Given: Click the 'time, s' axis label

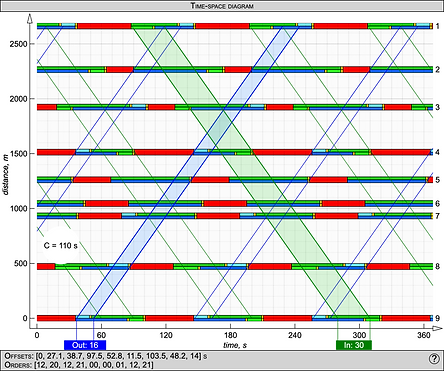Looking at the screenshot, I should 235,345.
